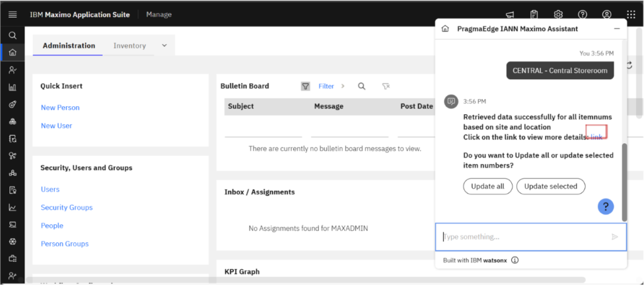
Task: Open the Person Groups link
Action: pos(65,244)
